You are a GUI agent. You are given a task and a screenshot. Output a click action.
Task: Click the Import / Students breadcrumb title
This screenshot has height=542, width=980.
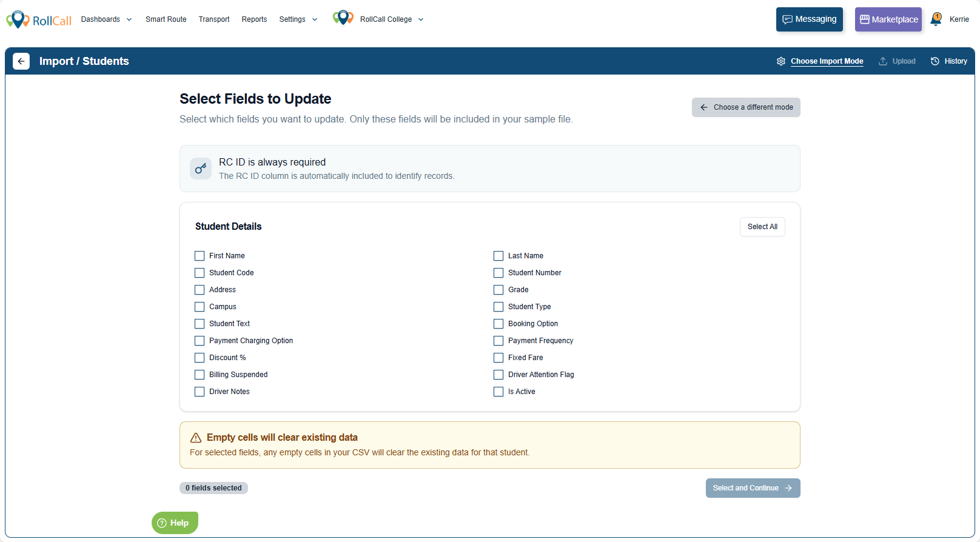coord(84,61)
